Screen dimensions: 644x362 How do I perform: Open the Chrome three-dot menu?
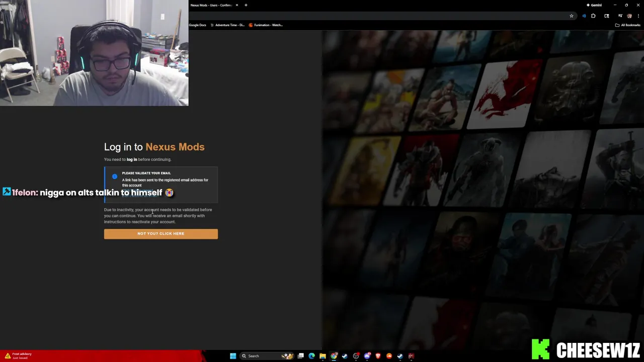click(x=638, y=16)
